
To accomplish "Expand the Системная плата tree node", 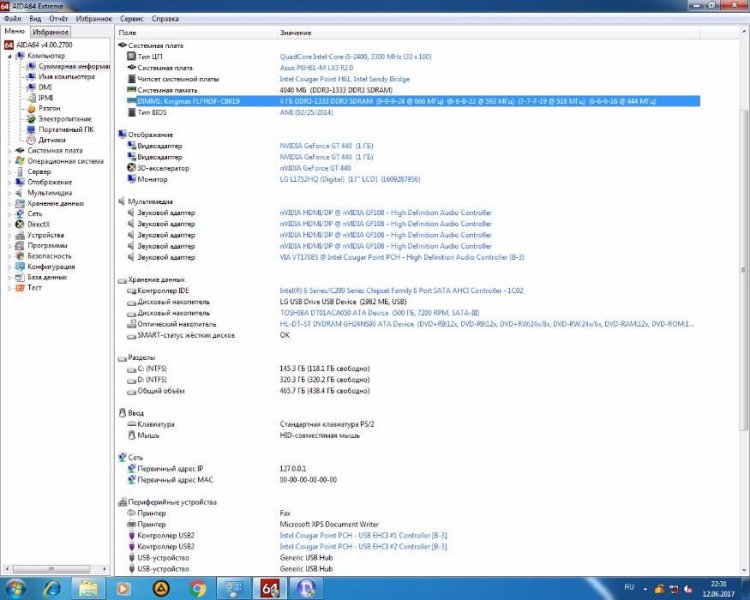I will pos(9,151).
